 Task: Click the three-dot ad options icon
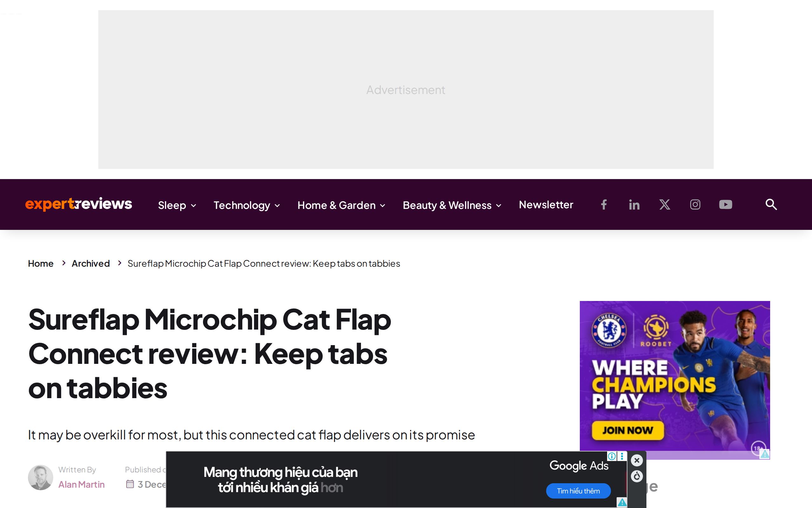[622, 456]
